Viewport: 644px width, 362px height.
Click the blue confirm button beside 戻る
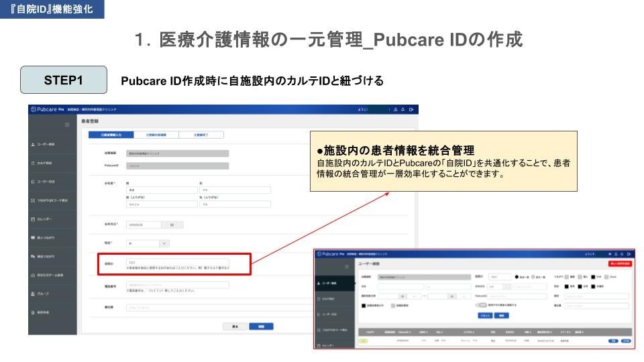click(261, 326)
